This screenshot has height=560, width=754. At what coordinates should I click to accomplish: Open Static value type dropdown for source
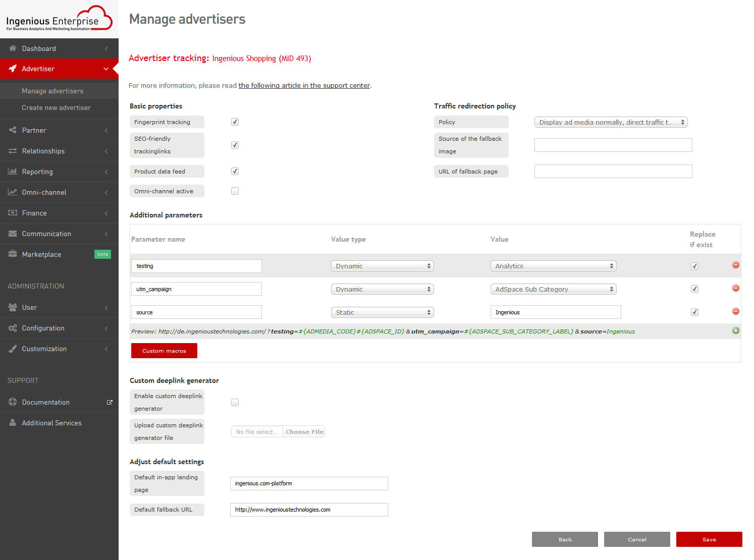pos(382,312)
